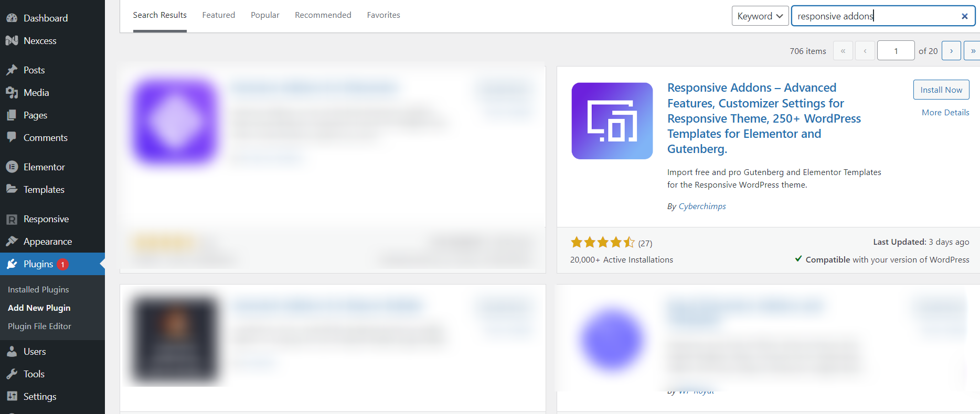The image size is (980, 414).
Task: Switch to the Recommended tab
Action: [323, 15]
